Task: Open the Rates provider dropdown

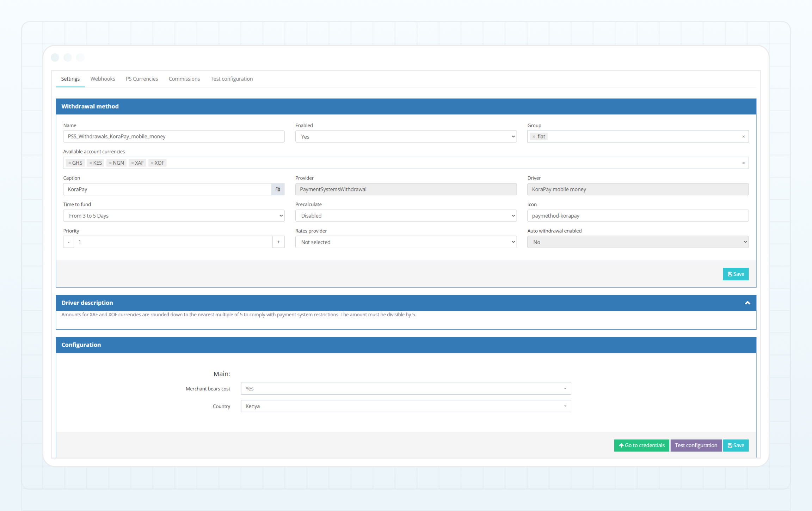Action: click(x=406, y=242)
